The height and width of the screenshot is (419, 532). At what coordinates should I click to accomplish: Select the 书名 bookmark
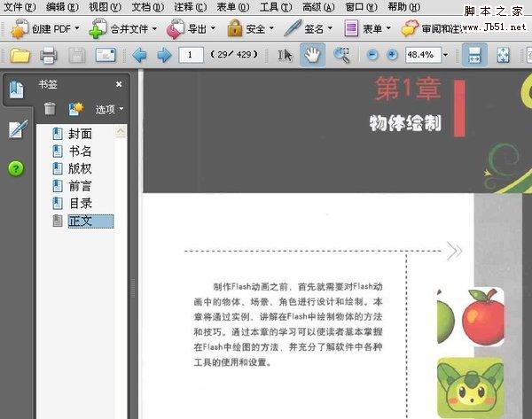(80, 151)
